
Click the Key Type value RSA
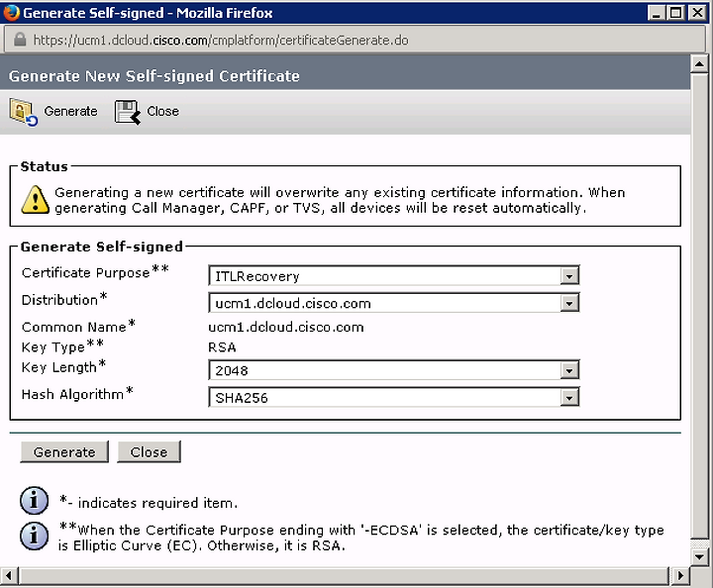pyautogui.click(x=222, y=347)
